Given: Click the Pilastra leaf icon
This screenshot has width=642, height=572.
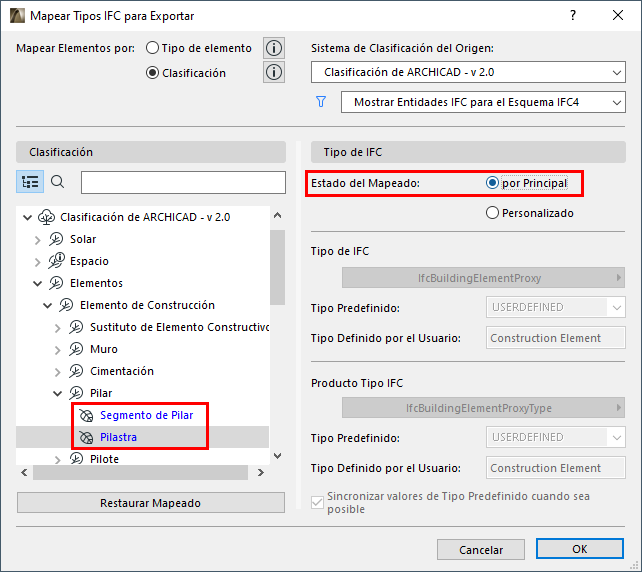Looking at the screenshot, I should click(86, 438).
